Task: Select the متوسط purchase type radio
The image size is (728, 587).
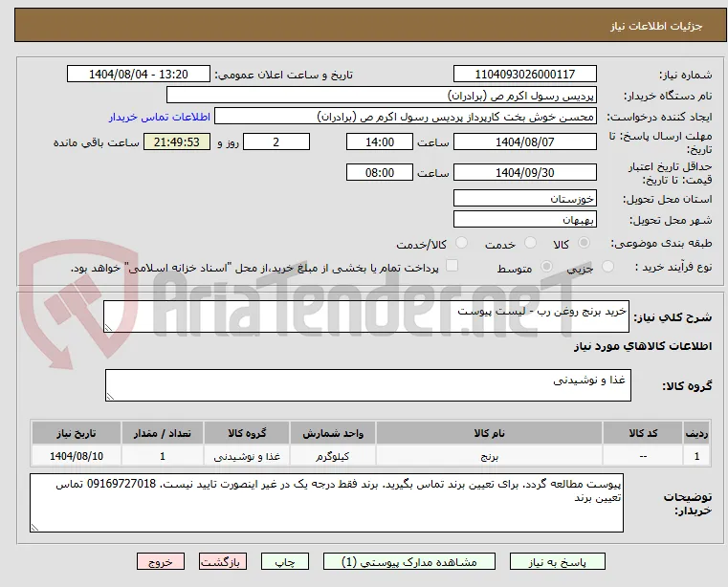Action: 547,267
